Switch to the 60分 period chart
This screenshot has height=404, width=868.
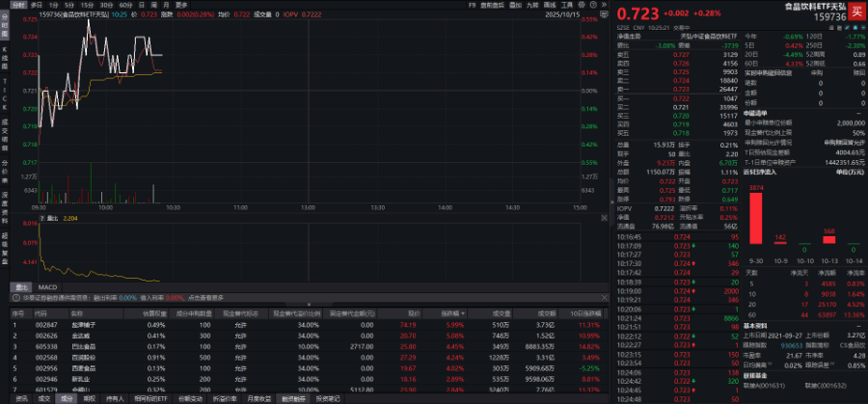point(124,5)
